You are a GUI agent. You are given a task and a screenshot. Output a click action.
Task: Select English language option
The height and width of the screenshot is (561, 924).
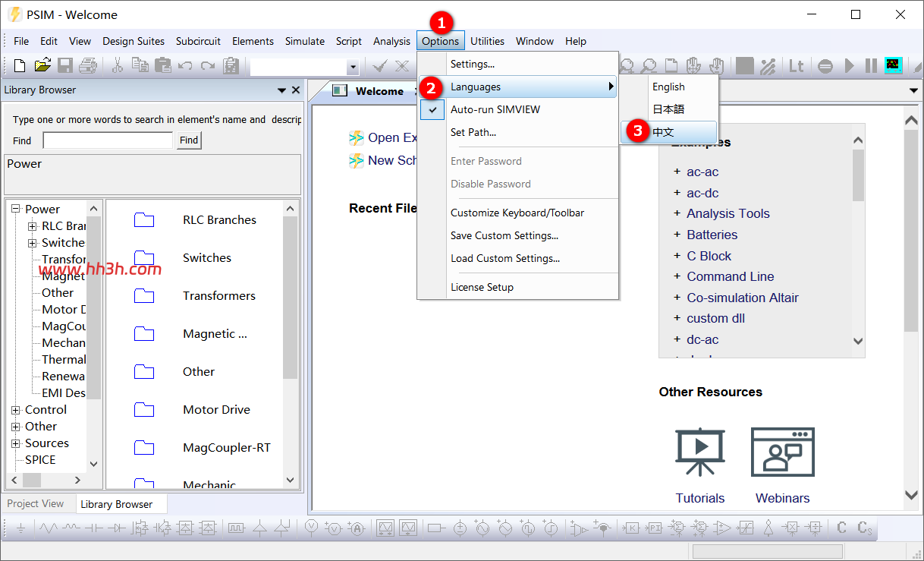pyautogui.click(x=669, y=87)
